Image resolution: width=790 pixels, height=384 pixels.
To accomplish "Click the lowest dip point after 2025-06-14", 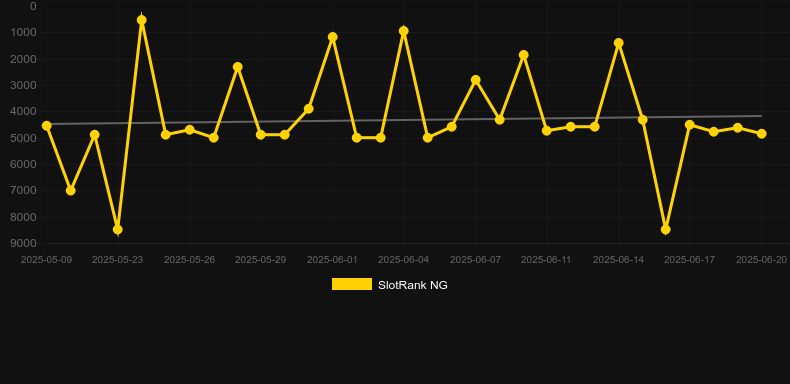I will pyautogui.click(x=666, y=230).
